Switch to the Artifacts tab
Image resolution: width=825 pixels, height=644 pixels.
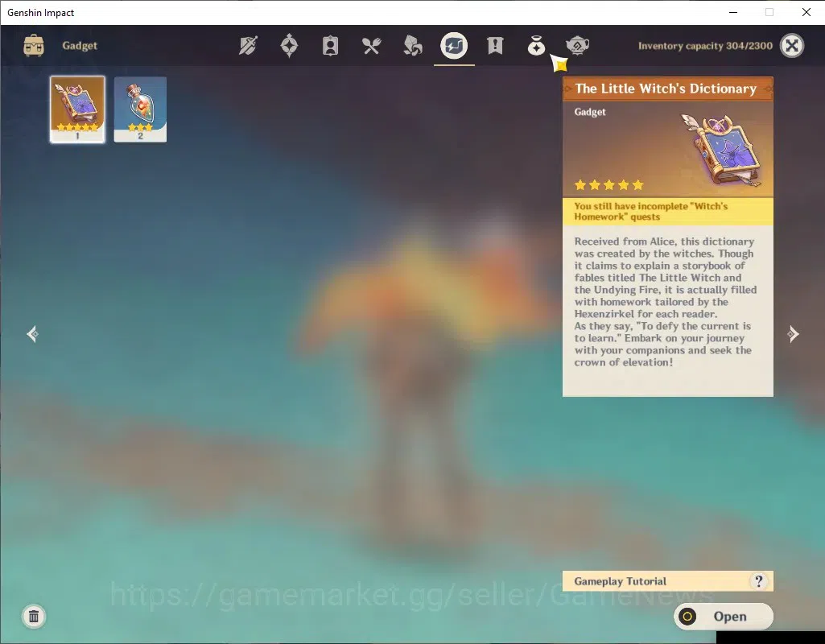tap(290, 46)
